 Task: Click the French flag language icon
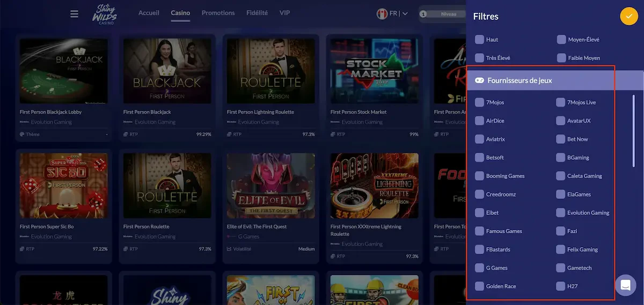[x=383, y=13]
